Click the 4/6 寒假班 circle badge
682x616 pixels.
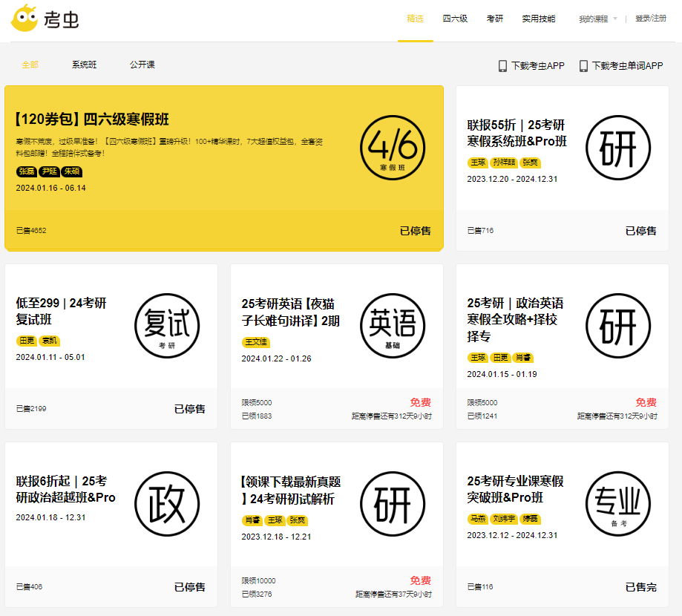click(x=393, y=148)
